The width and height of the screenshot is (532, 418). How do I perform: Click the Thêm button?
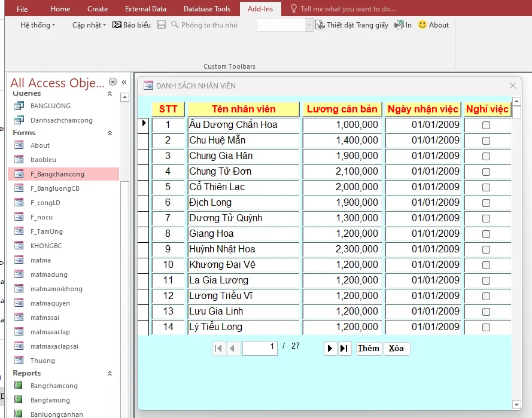(x=369, y=349)
